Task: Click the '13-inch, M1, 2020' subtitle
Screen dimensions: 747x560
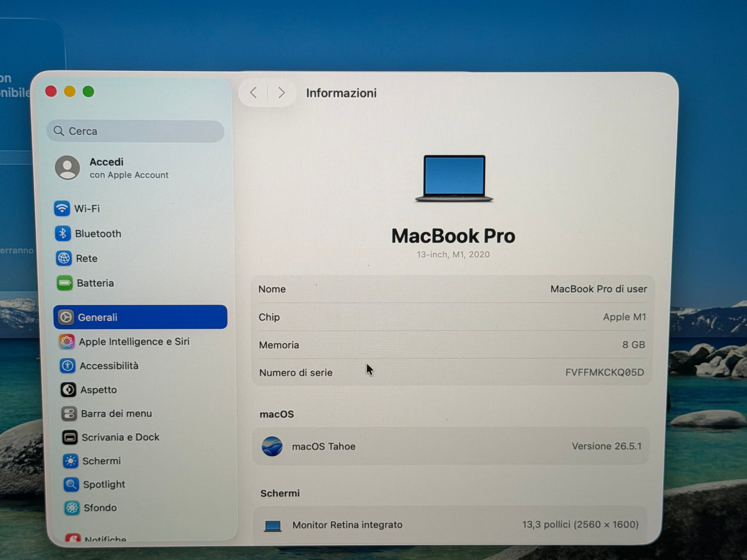Action: coord(453,254)
